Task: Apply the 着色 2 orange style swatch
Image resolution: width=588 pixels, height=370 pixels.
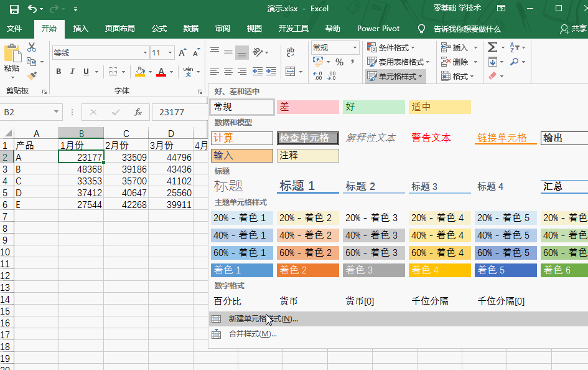Action: tap(308, 270)
